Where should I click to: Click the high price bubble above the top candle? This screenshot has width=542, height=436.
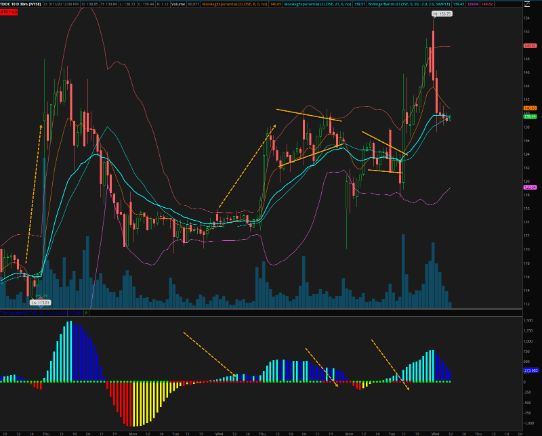442,14
